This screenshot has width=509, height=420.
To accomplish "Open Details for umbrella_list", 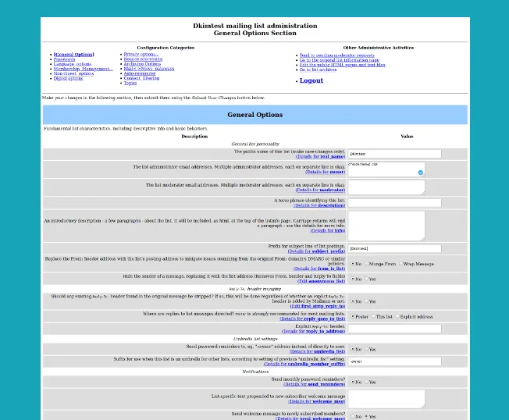I will coord(317,351).
